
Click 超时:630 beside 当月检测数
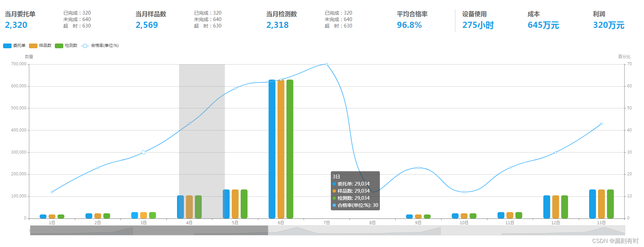(338, 26)
